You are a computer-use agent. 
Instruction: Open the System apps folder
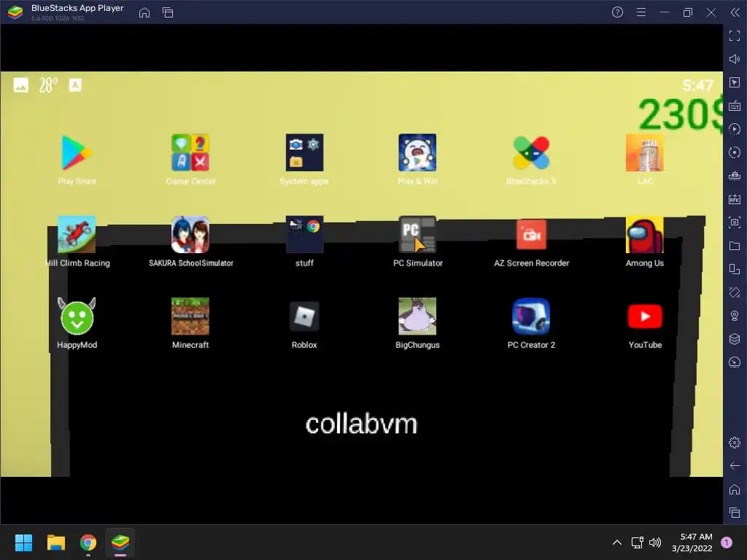304,153
